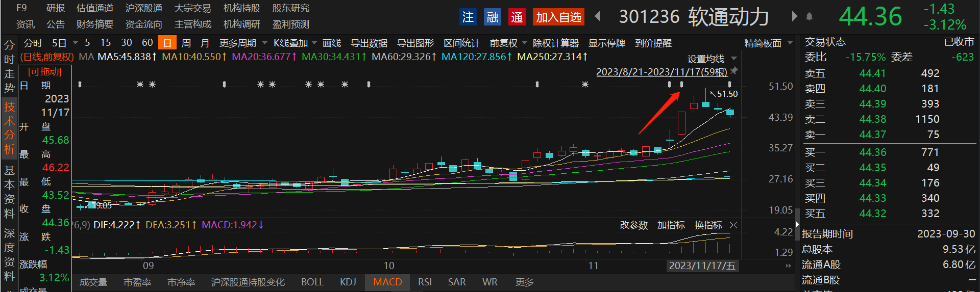The image size is (980, 292).
Task: Toggle 显示停牌 suspension display
Action: [607, 43]
